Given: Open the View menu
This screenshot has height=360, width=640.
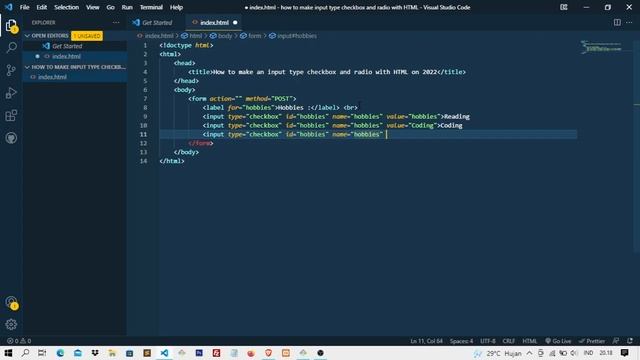Looking at the screenshot, I should [x=93, y=7].
